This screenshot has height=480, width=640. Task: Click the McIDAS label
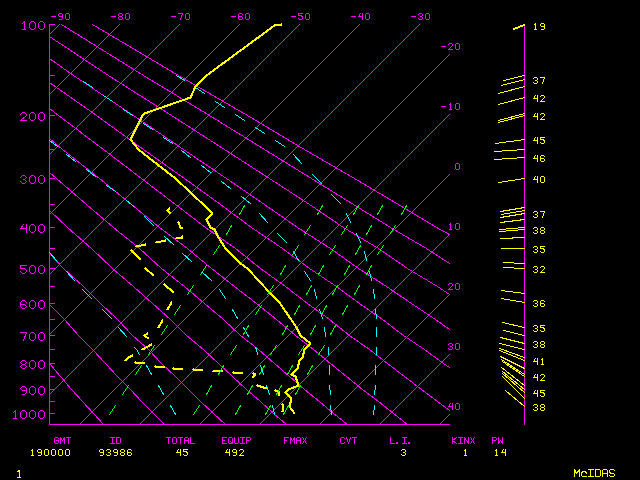[594, 472]
